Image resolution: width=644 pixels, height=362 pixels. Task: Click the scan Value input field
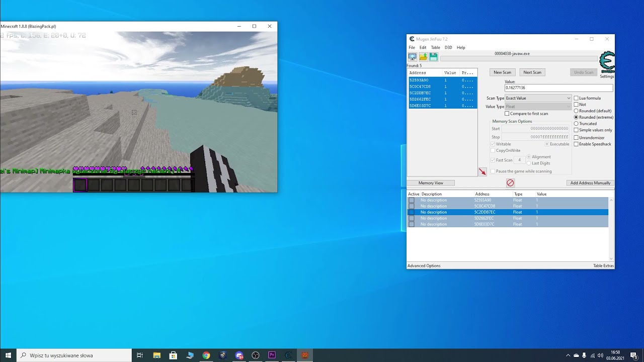[x=558, y=88]
